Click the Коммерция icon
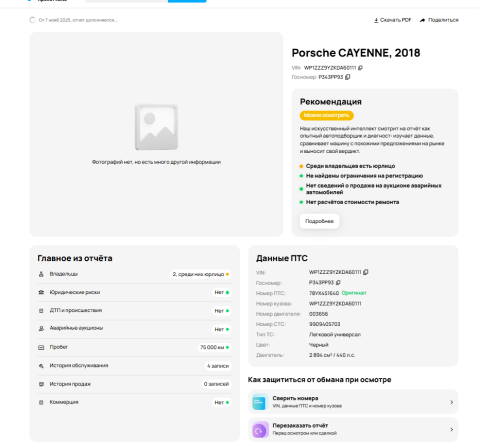This screenshot has height=447, width=479. (x=41, y=402)
